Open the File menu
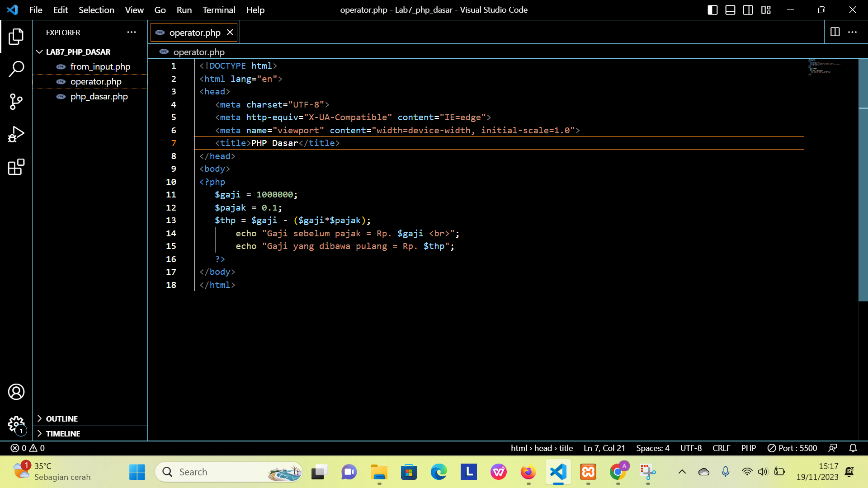This screenshot has height=488, width=868. (36, 10)
